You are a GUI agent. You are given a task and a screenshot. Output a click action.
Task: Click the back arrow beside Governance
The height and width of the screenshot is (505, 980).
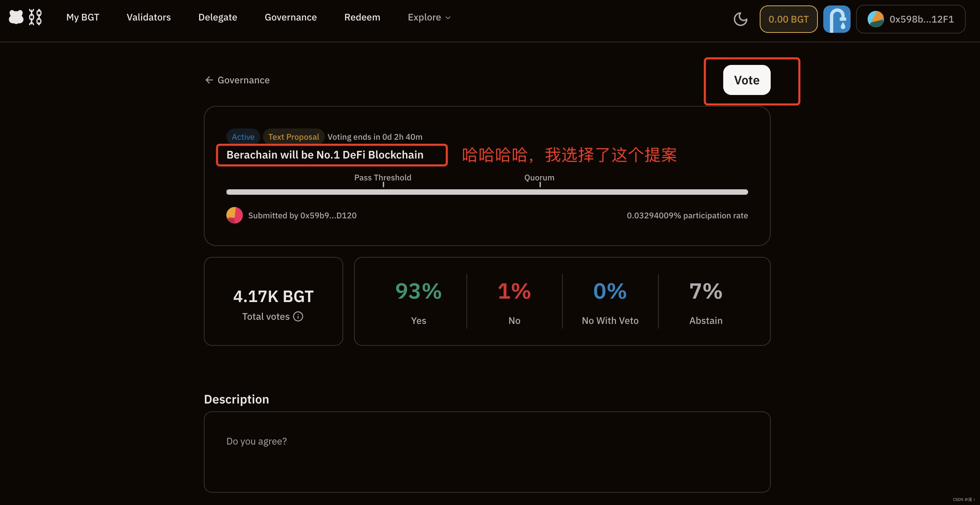209,80
